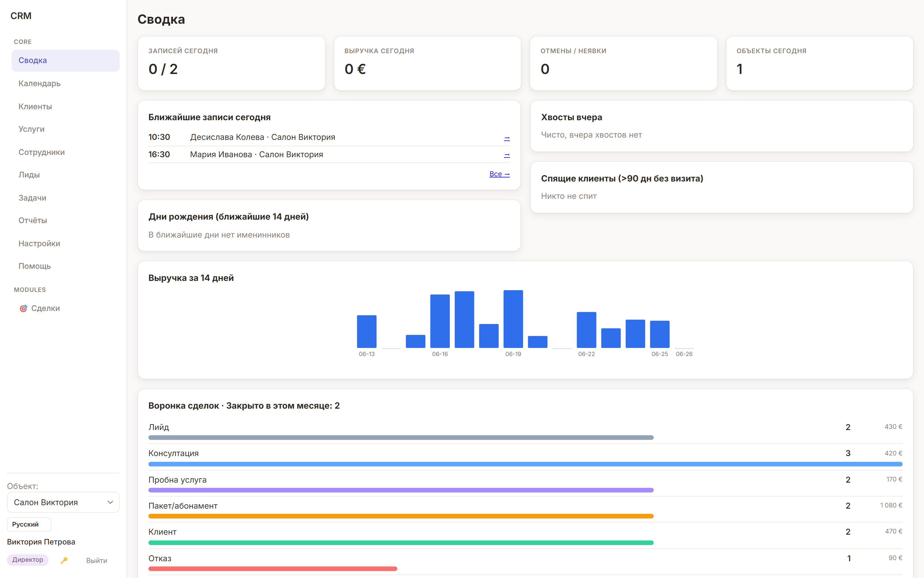The height and width of the screenshot is (578, 924).
Task: Open the Задачи page
Action: click(x=65, y=198)
